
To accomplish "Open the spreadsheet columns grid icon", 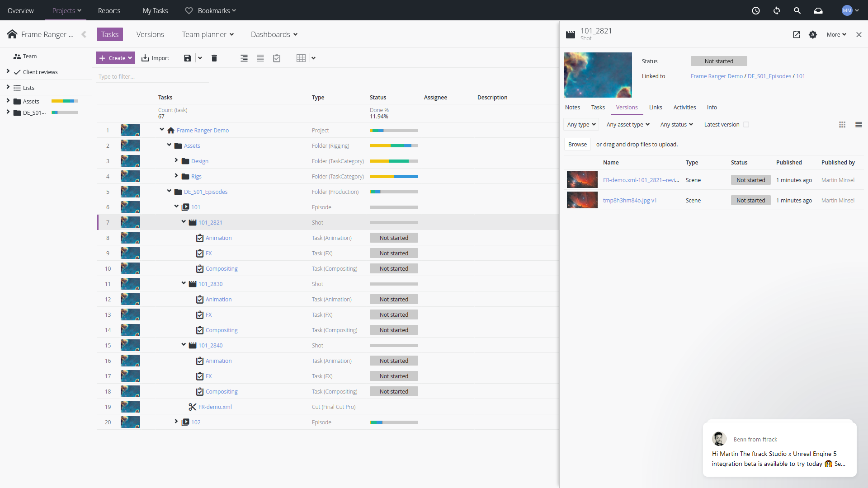I will (301, 58).
